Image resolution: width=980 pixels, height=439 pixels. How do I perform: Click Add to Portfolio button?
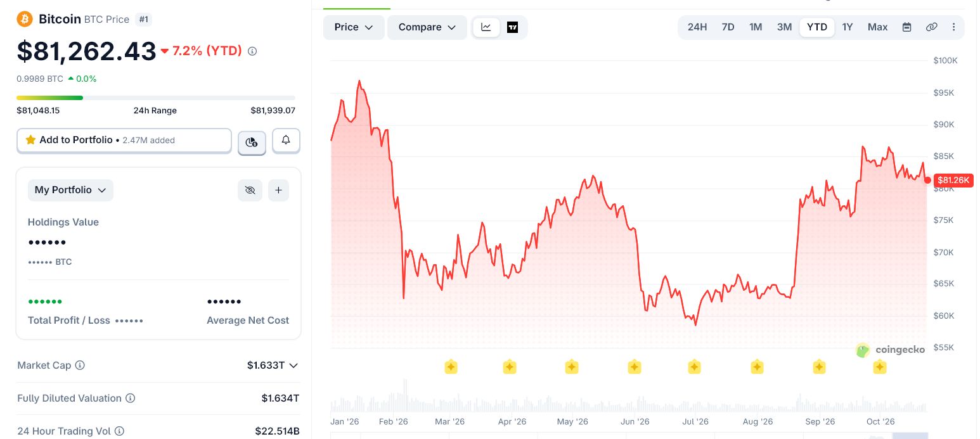(x=124, y=141)
